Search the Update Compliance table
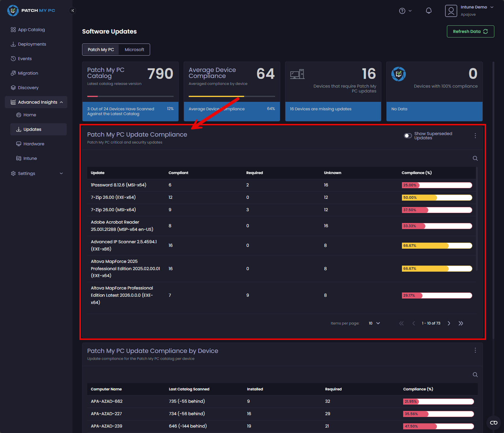 pyautogui.click(x=475, y=158)
